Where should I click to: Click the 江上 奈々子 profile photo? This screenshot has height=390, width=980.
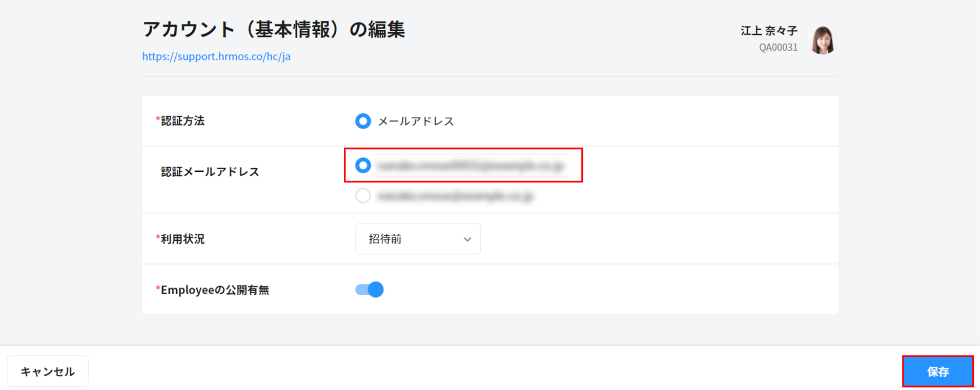[823, 40]
